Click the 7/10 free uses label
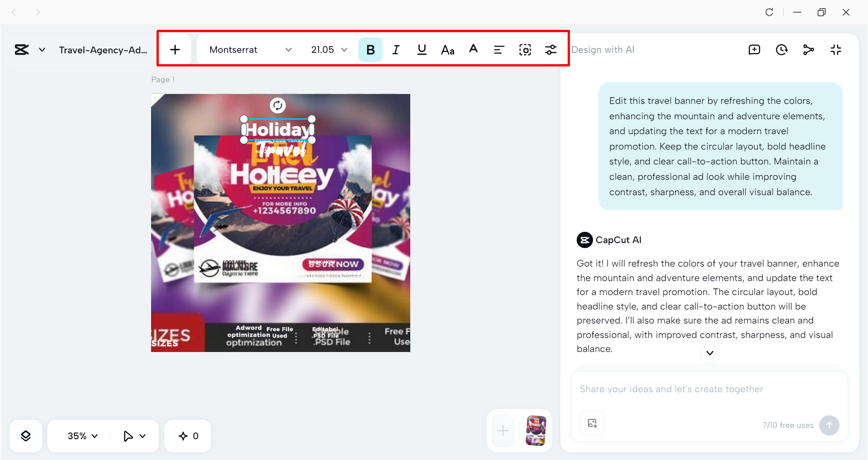The image size is (868, 460). 788,425
